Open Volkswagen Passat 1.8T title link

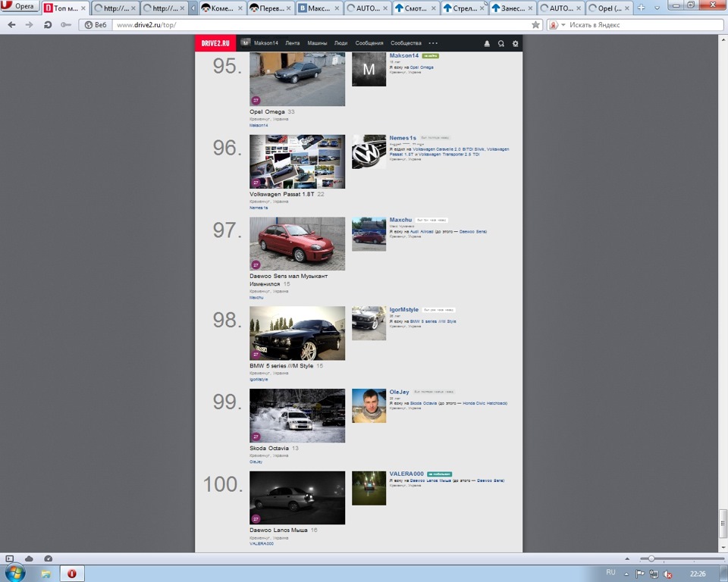click(282, 195)
